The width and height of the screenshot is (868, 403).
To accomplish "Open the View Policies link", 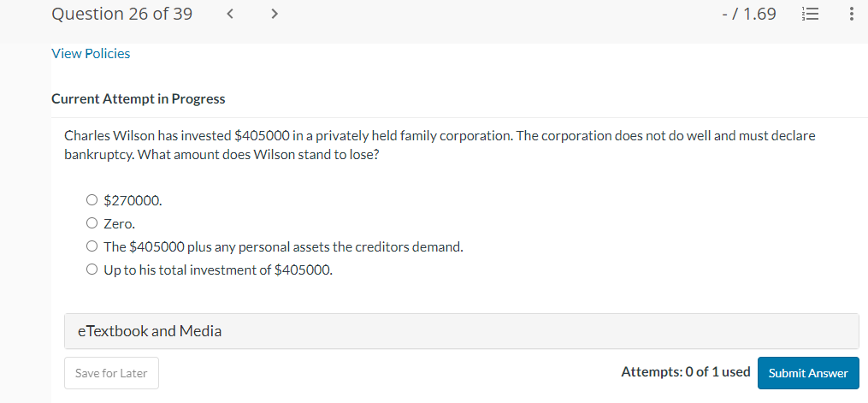I will coord(91,54).
